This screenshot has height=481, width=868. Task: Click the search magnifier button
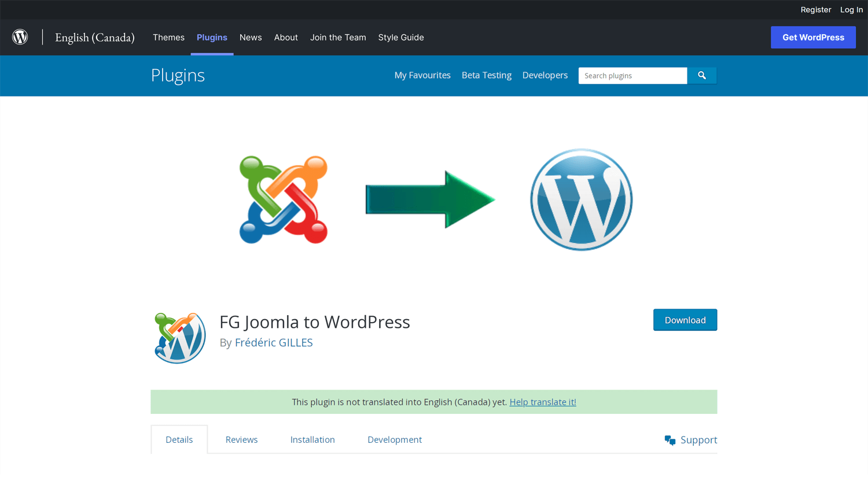[x=702, y=76]
